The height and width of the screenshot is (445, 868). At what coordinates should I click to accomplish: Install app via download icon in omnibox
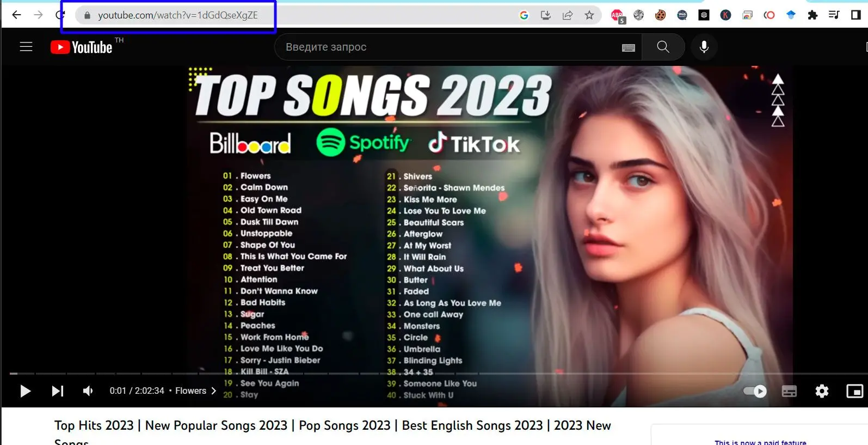tap(546, 15)
